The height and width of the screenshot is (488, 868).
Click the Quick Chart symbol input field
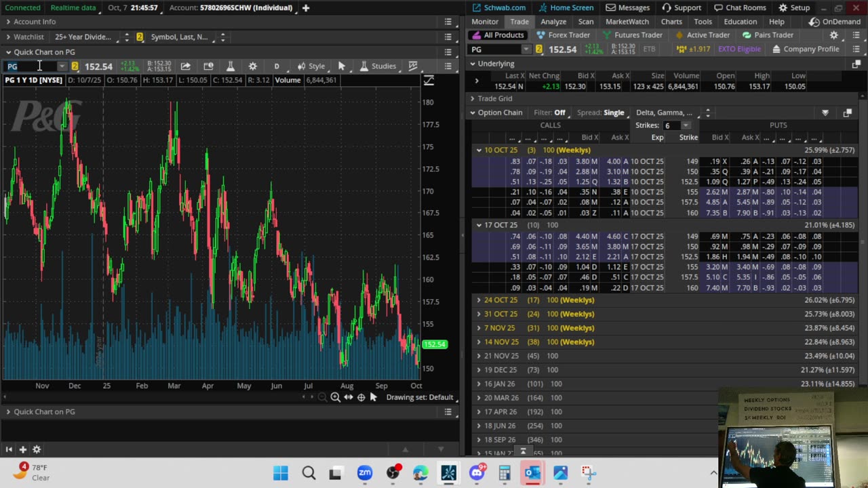pyautogui.click(x=31, y=66)
